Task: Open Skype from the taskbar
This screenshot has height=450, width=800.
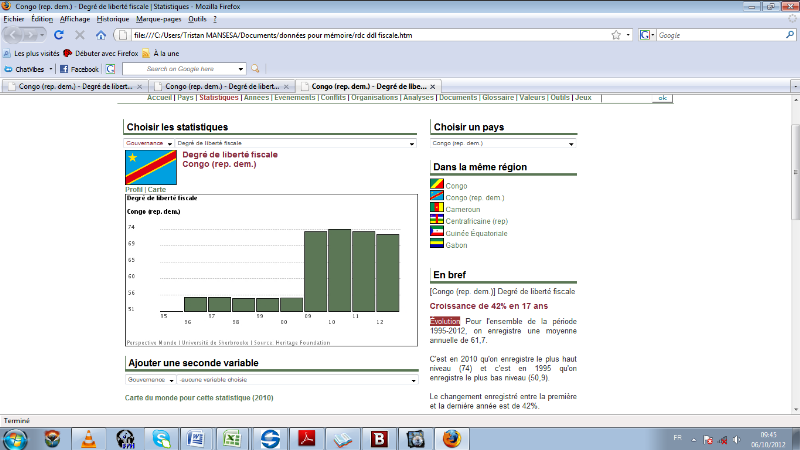Action: tap(161, 437)
